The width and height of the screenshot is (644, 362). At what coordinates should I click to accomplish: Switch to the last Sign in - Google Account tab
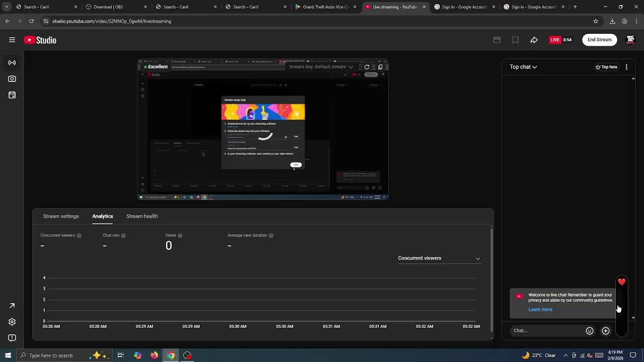pos(534,7)
